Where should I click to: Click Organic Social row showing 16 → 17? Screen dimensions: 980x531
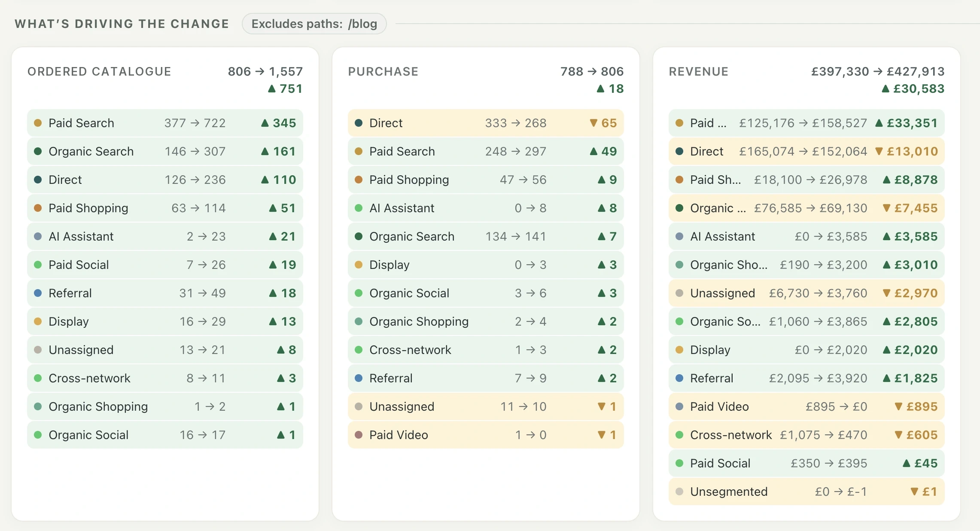pos(165,435)
